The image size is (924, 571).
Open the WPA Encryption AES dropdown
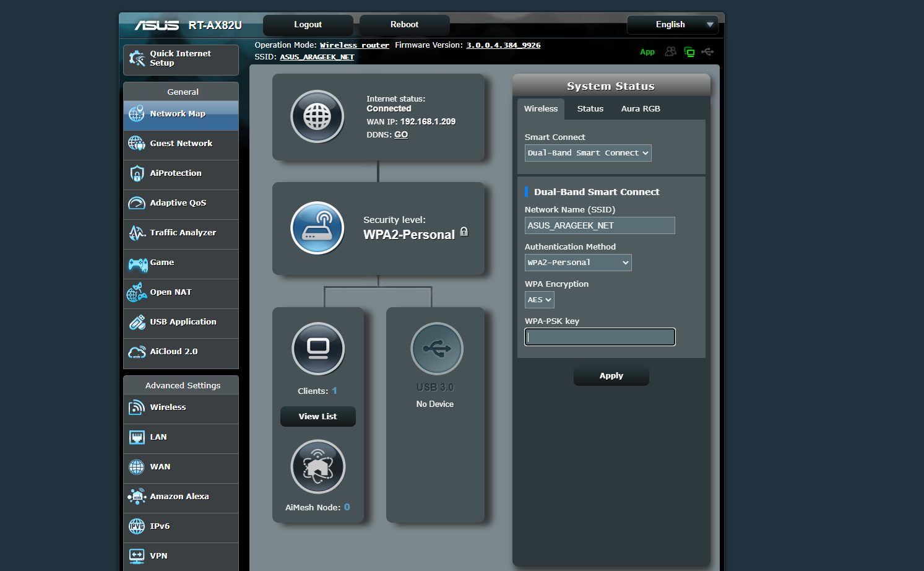tap(539, 300)
